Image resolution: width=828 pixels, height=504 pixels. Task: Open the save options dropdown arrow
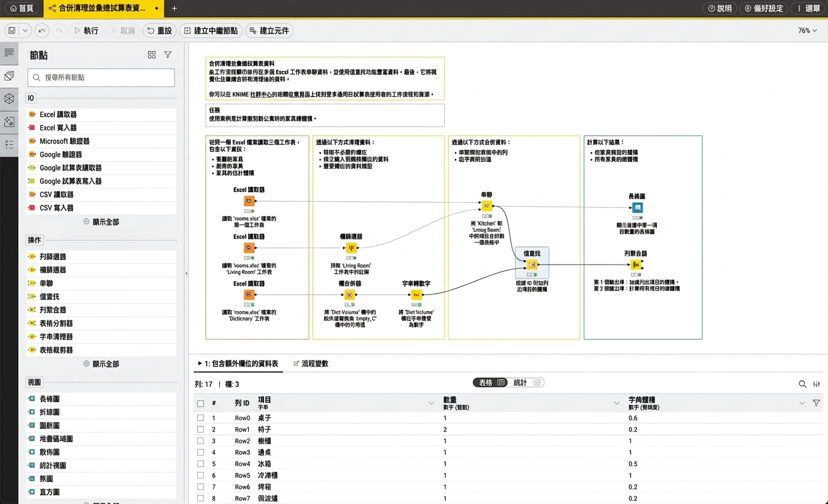pos(25,30)
